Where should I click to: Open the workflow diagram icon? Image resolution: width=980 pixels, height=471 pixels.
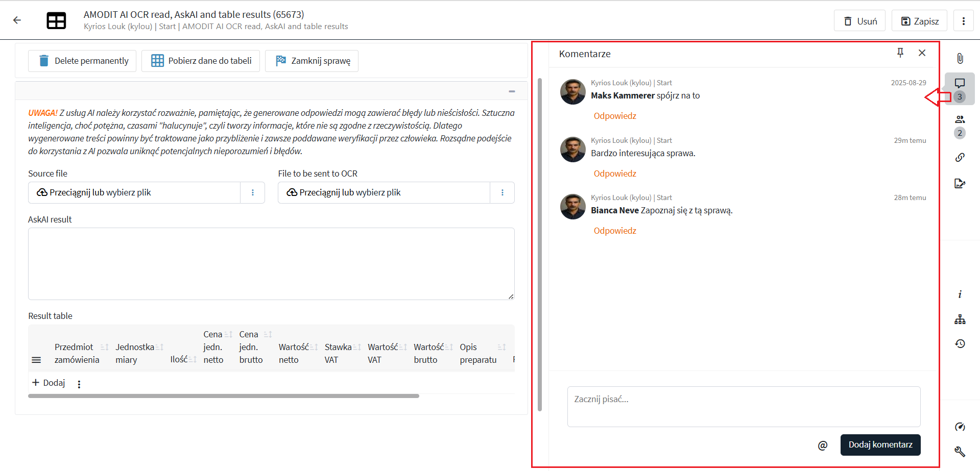pos(960,319)
